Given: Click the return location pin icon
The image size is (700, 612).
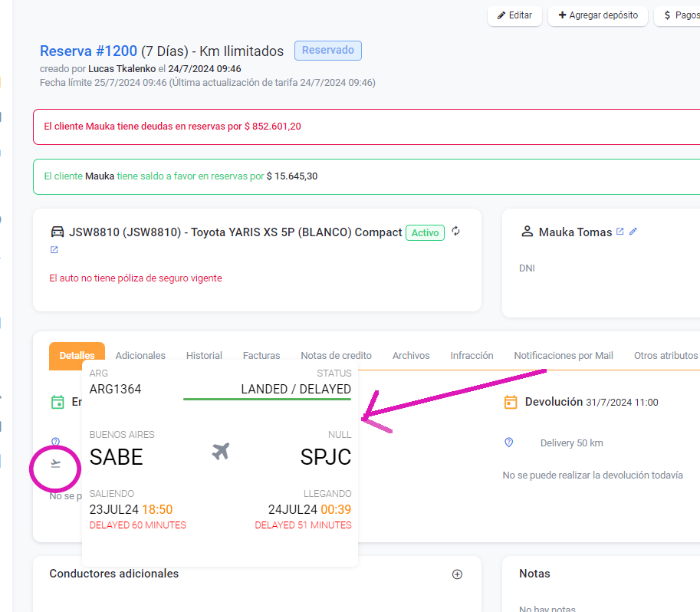Looking at the screenshot, I should click(x=509, y=443).
